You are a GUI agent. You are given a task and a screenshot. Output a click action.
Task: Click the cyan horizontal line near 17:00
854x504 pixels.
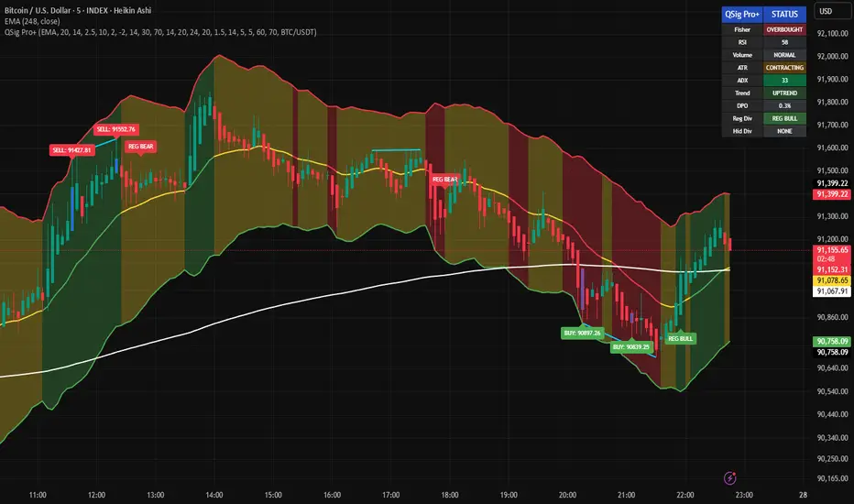(x=396, y=150)
